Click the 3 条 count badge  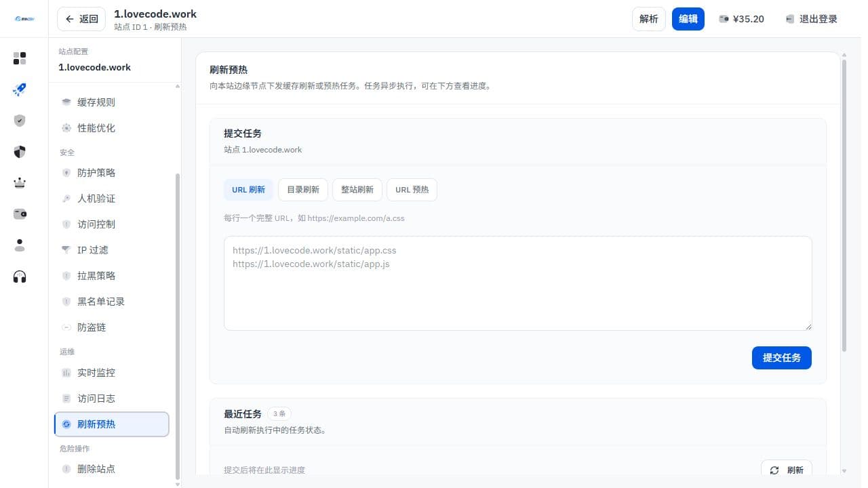coord(279,413)
